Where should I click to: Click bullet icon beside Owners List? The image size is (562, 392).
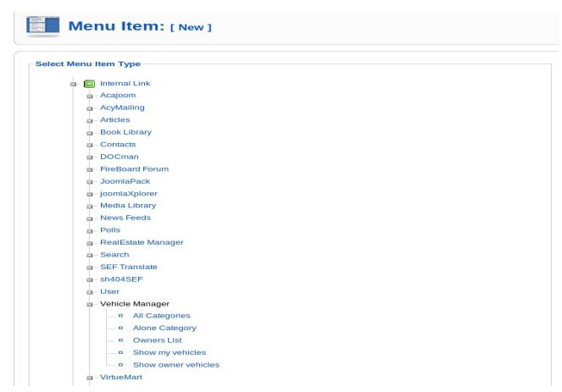[120, 340]
